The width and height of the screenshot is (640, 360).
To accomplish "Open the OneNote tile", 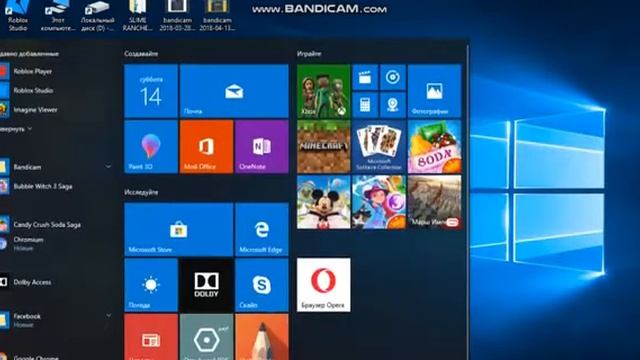I will pos(262,147).
